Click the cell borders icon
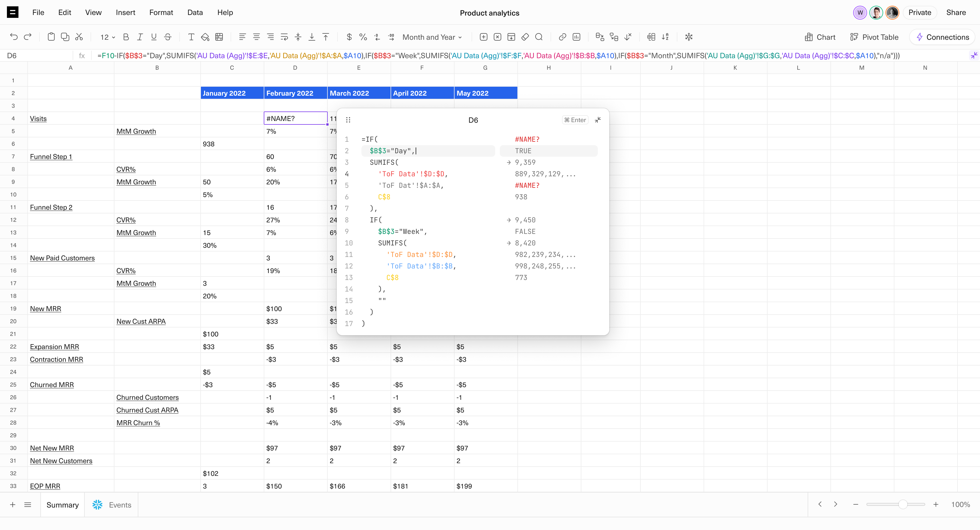 [x=219, y=37]
